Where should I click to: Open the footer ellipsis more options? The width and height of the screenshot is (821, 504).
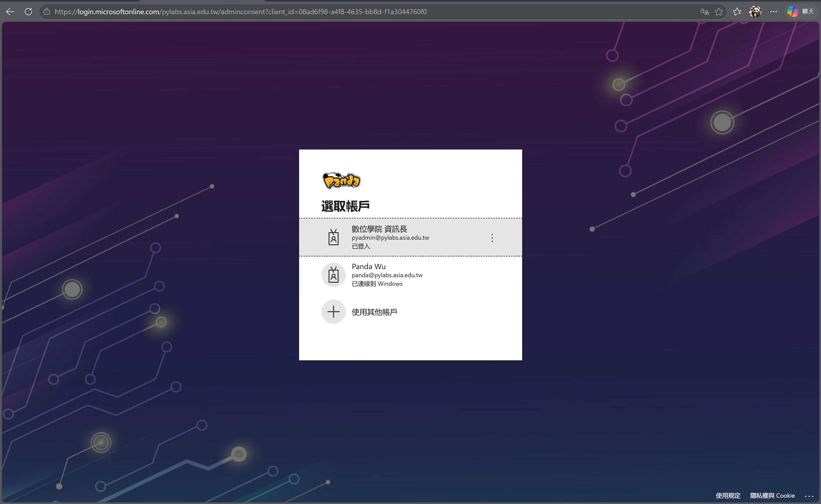[x=809, y=496]
